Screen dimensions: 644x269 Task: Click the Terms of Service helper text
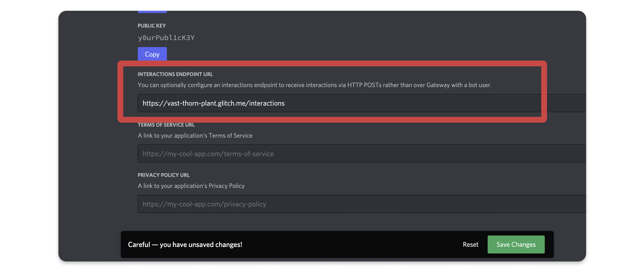(x=195, y=135)
